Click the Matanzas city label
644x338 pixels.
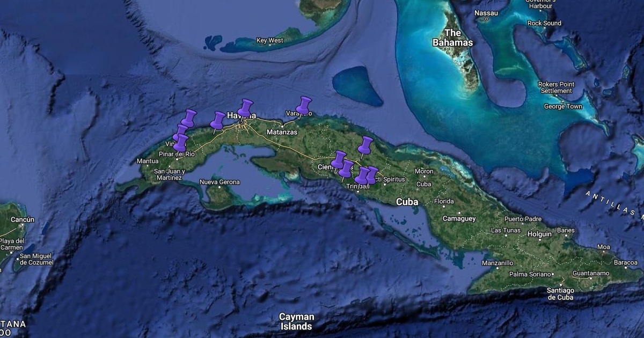(282, 132)
